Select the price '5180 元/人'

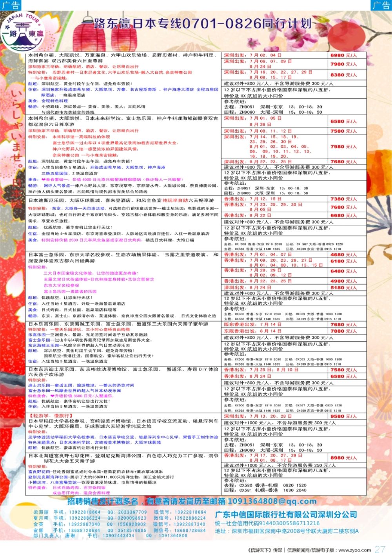tap(343, 288)
